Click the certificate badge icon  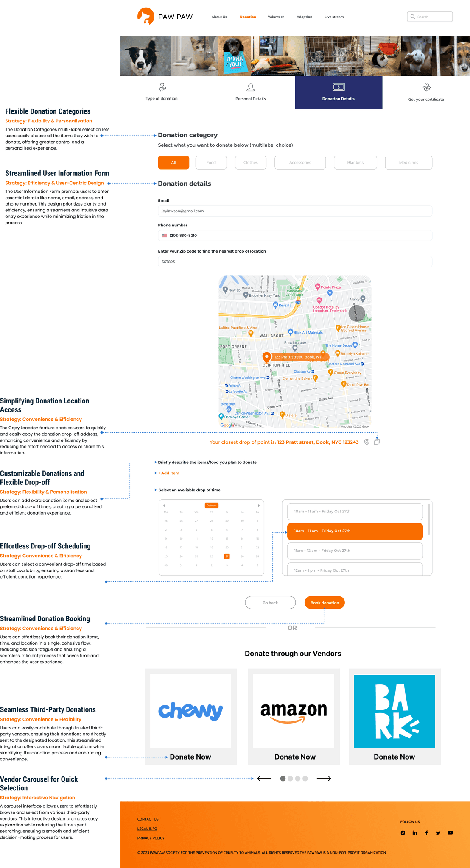[427, 87]
